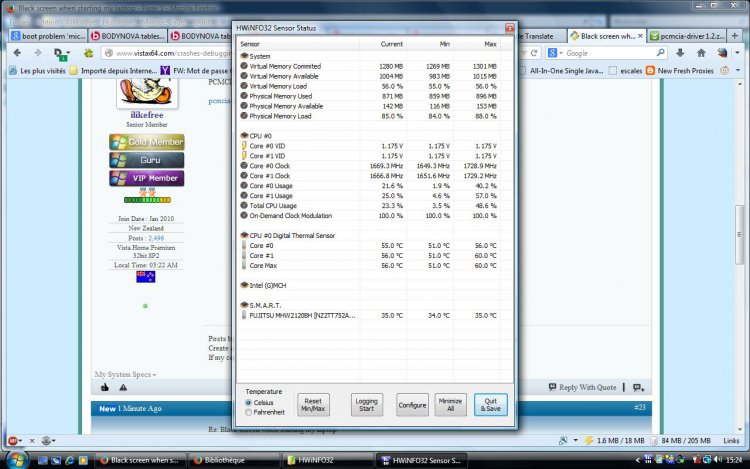
Task: Expand My System Specs dropdown
Action: [125, 374]
